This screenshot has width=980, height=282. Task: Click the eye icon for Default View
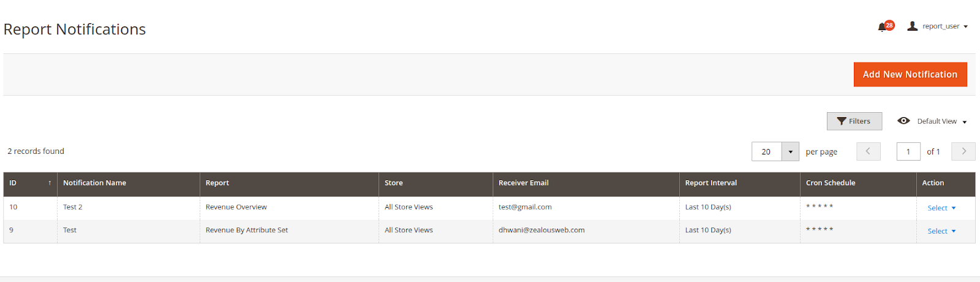pos(903,121)
